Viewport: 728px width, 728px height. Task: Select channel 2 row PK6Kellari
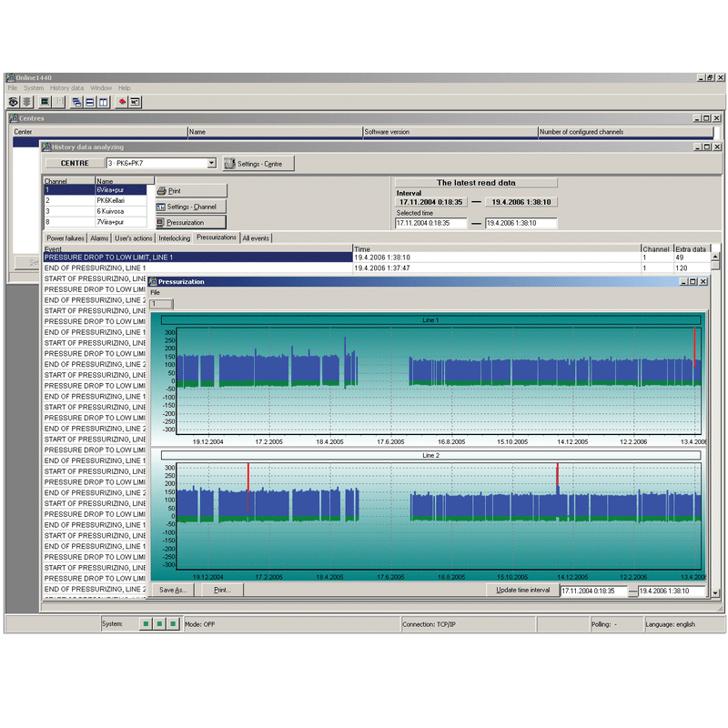click(96, 200)
